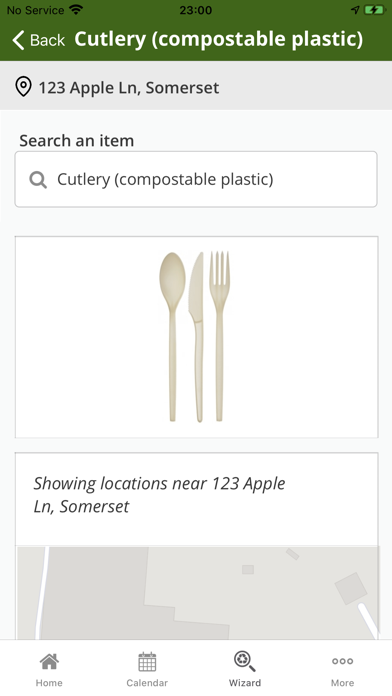
Task: Focus the Search an item field
Action: [196, 179]
